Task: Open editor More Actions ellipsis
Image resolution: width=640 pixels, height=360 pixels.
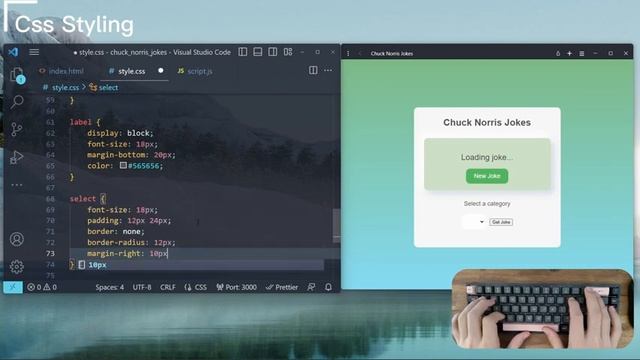Action: pos(328,70)
